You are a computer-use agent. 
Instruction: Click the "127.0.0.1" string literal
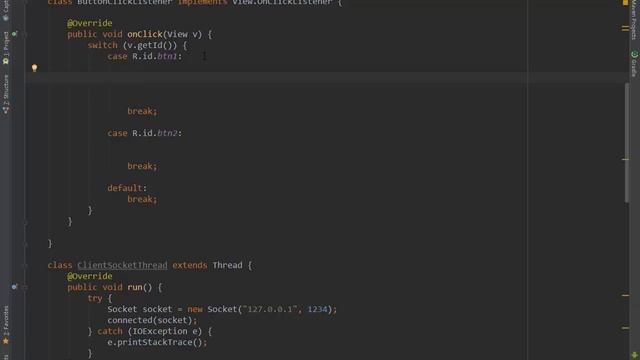(270, 309)
